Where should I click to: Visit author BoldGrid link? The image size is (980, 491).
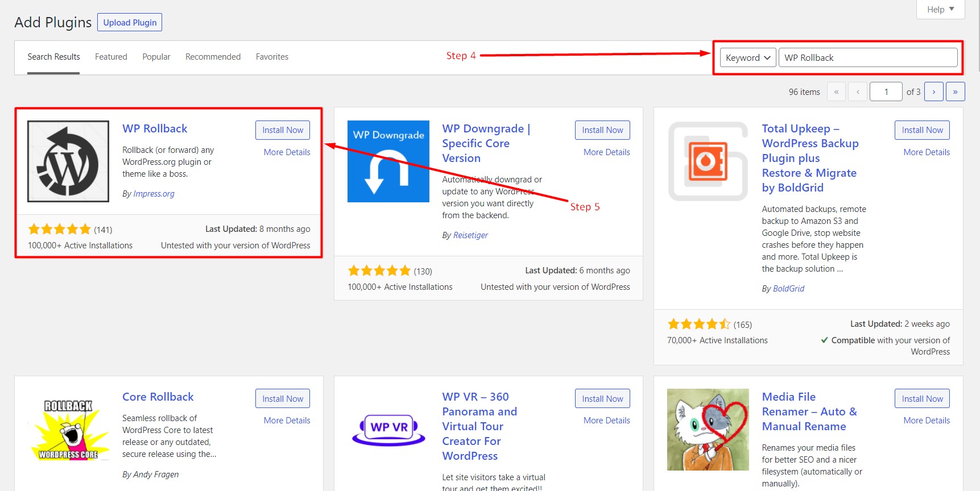788,289
